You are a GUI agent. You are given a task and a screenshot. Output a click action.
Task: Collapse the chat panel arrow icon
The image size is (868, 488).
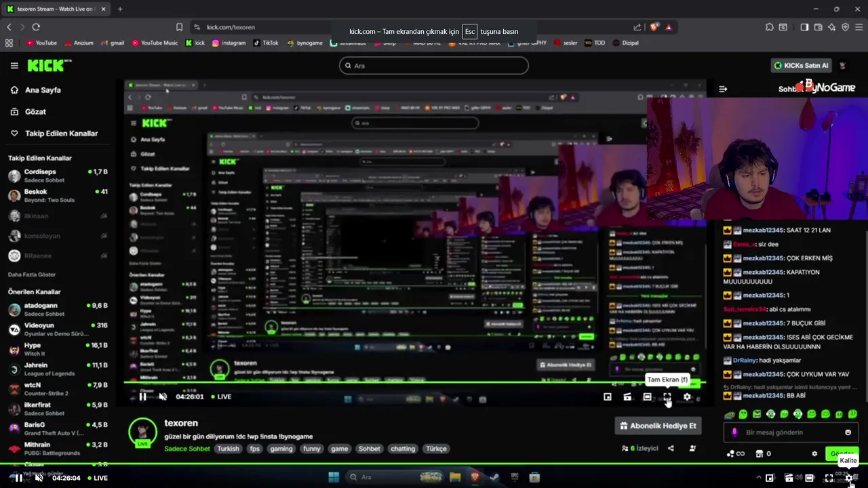[x=723, y=89]
